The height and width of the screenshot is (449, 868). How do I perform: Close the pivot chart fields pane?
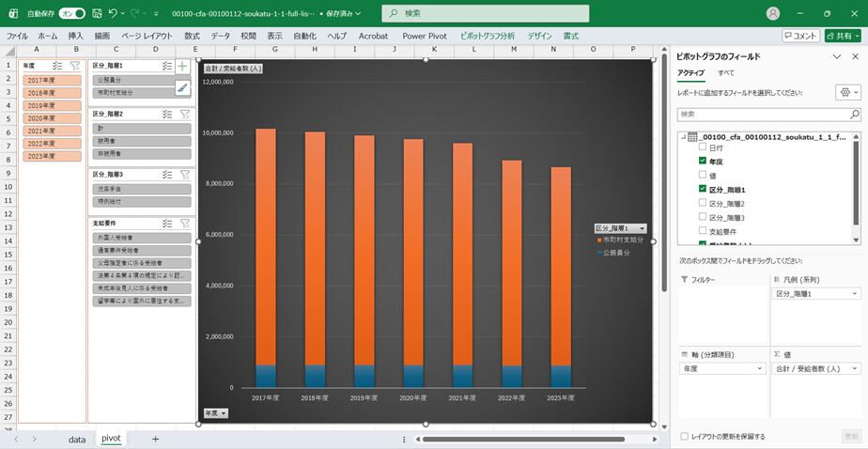coord(855,56)
